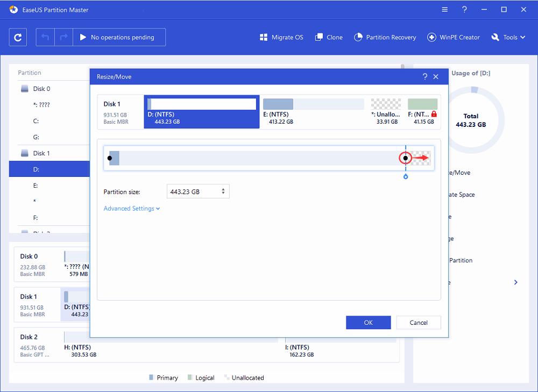Viewport: 538px width, 392px height.
Task: Click the Primary legend swatch
Action: pyautogui.click(x=151, y=377)
